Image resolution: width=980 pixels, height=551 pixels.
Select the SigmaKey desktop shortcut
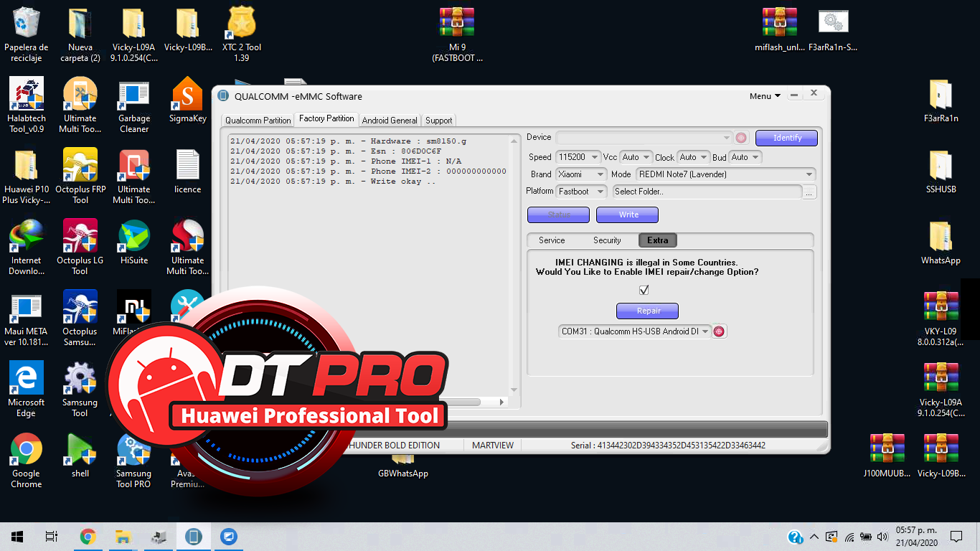(x=188, y=100)
